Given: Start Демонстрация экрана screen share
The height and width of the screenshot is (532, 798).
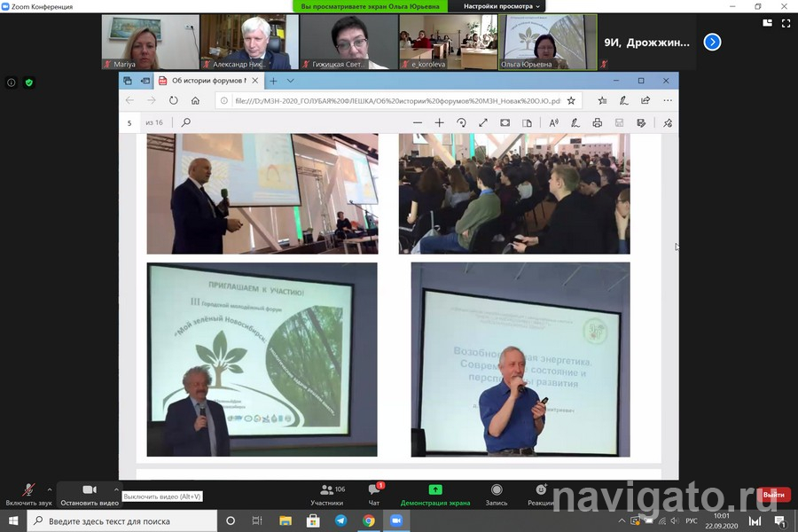Looking at the screenshot, I should (434, 493).
